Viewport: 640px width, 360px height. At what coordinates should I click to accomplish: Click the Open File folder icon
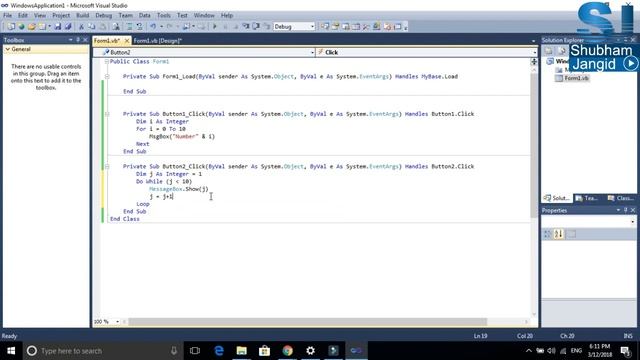coord(32,27)
